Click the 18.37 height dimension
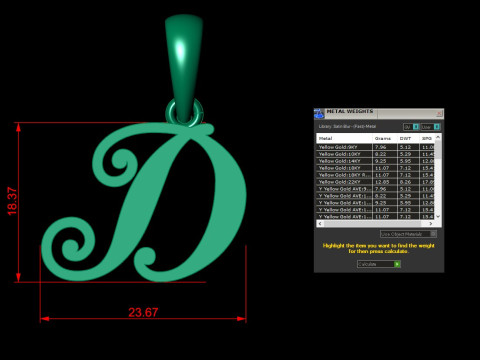Image resolution: width=480 pixels, height=360 pixels. pos(12,201)
